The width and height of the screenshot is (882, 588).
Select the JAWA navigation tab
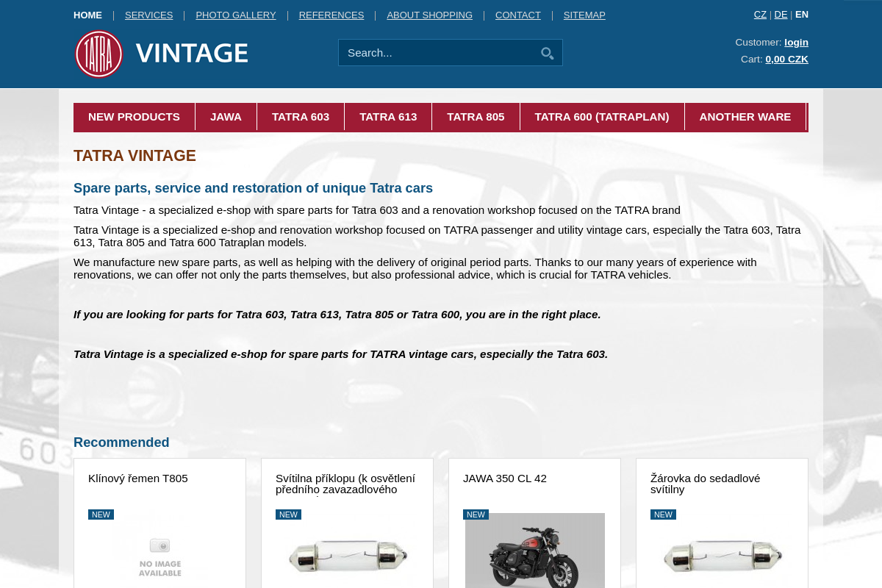(x=226, y=116)
